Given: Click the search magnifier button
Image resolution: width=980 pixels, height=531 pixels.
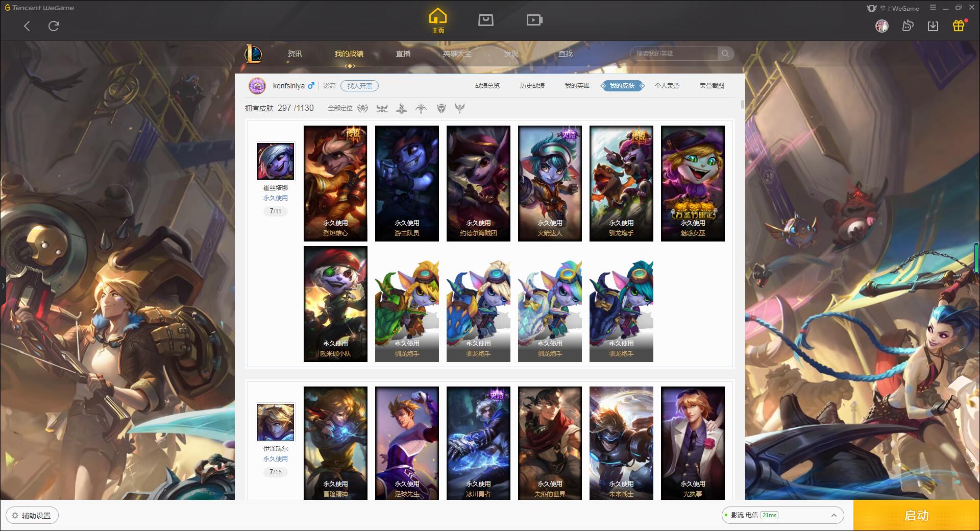Looking at the screenshot, I should coord(725,54).
